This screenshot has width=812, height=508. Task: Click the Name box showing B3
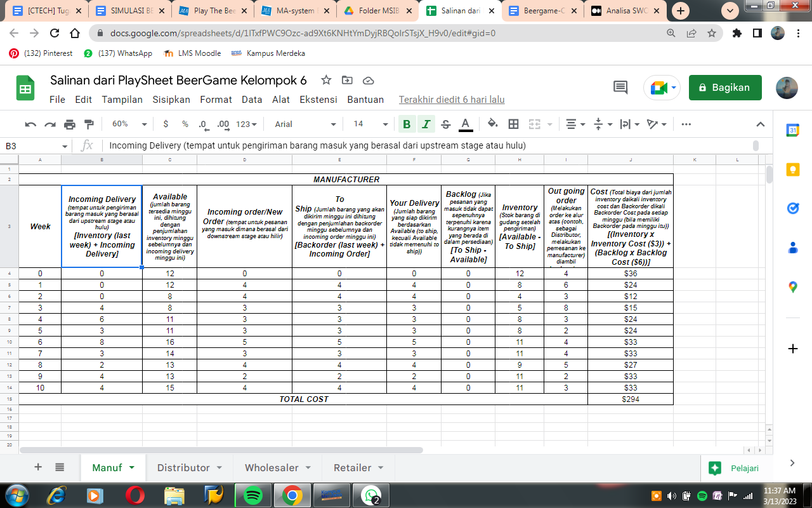(x=35, y=145)
